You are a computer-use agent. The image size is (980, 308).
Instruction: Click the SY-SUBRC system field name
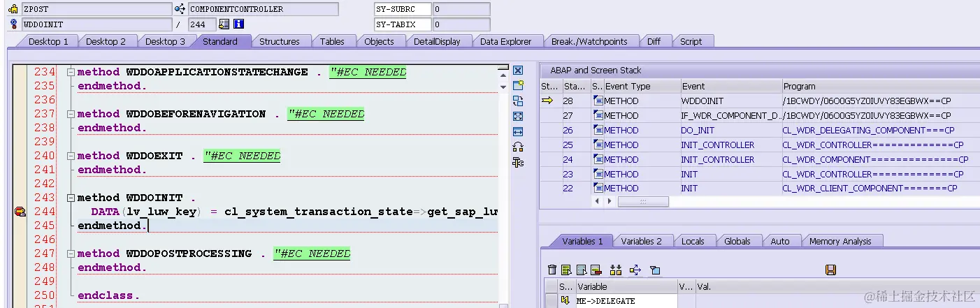tap(403, 9)
